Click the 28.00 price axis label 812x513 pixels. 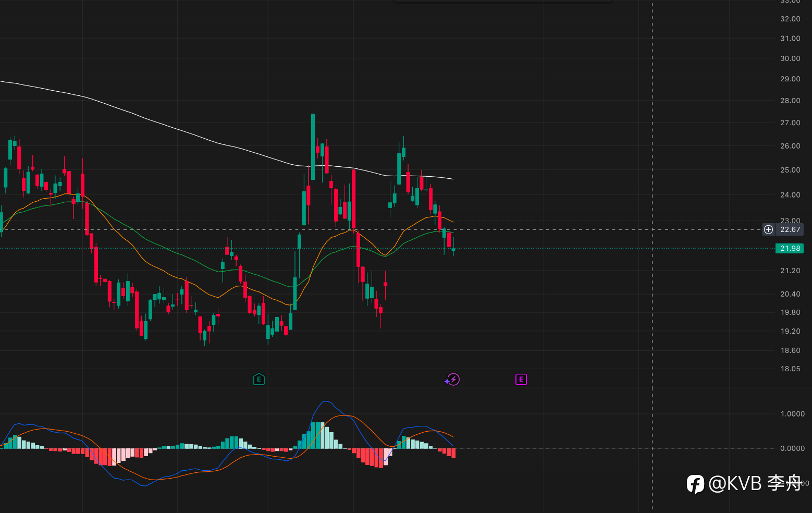click(790, 101)
